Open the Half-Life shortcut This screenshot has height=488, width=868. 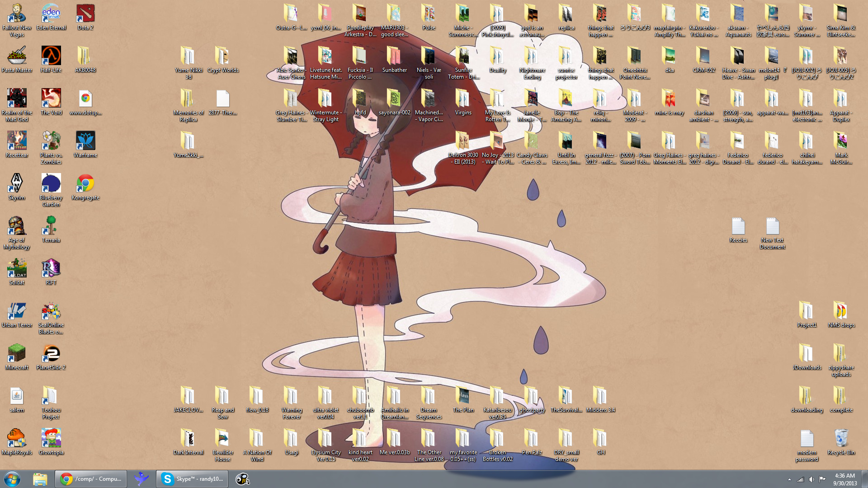click(51, 60)
